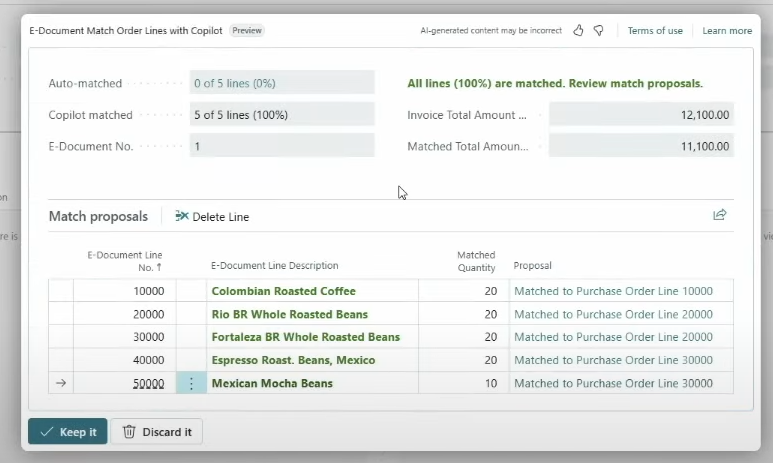
Task: Click the Matched Quantity column header
Action: 476,261
